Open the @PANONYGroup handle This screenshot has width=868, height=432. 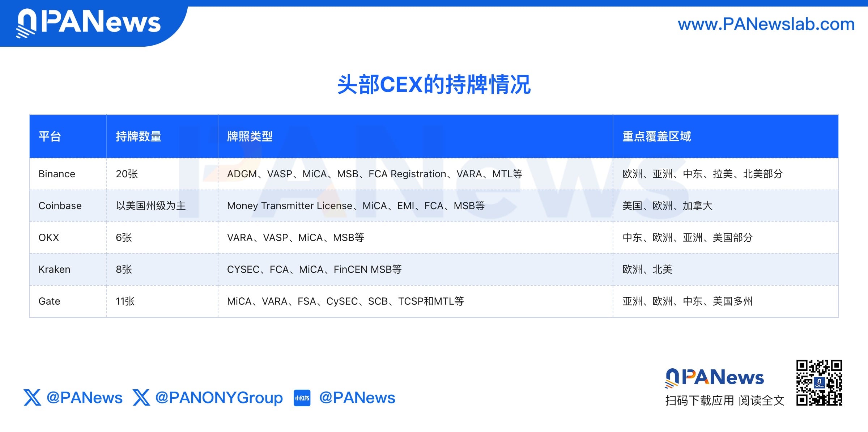219,398
